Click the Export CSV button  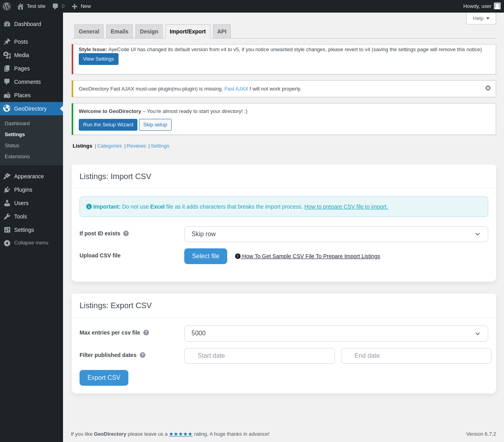pos(104,378)
